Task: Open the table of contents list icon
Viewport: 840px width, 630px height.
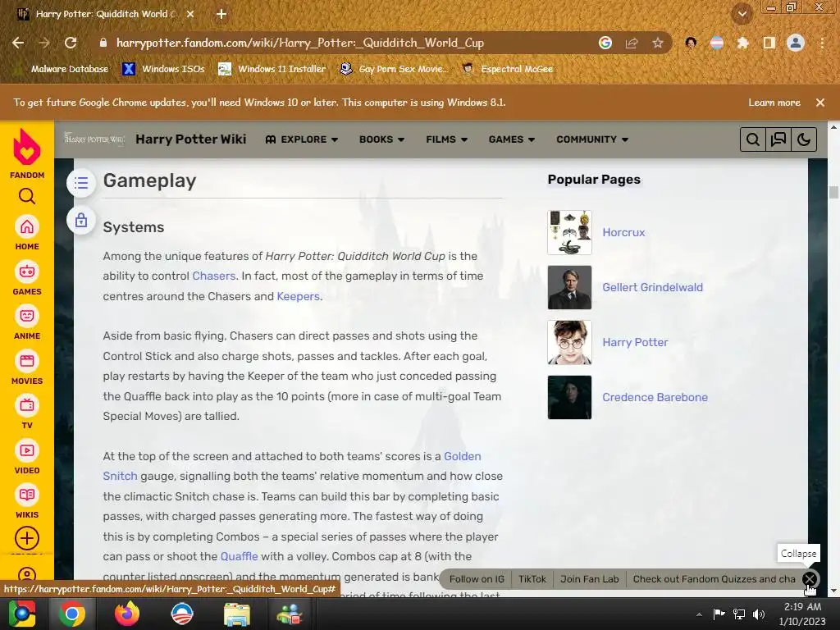Action: click(x=81, y=183)
